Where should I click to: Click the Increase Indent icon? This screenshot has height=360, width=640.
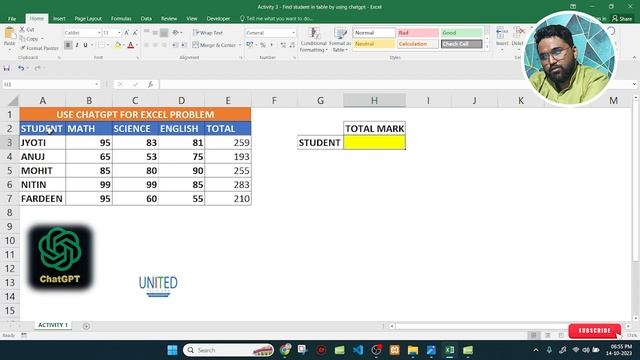[x=184, y=45]
